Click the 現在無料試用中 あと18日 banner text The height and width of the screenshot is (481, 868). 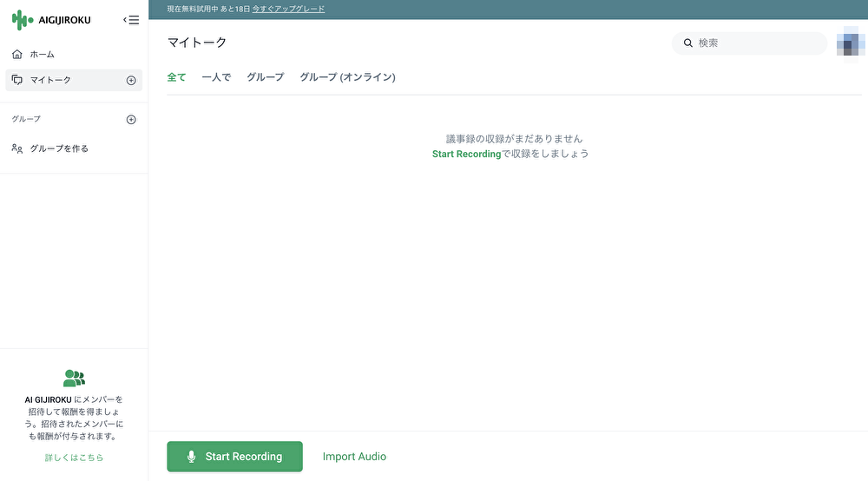tap(208, 9)
